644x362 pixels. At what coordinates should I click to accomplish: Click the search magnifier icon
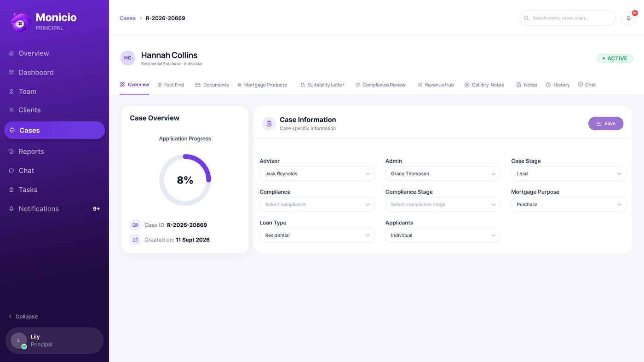click(x=527, y=18)
